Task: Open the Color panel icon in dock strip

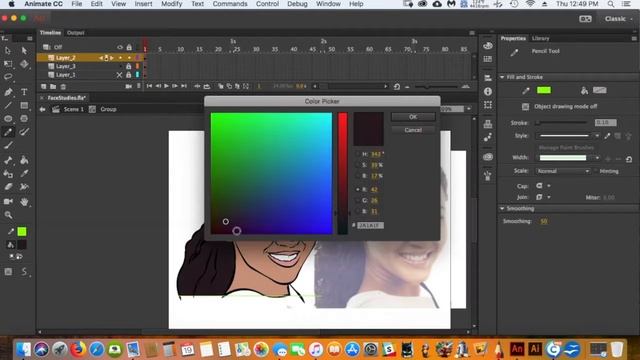Action: (487, 46)
